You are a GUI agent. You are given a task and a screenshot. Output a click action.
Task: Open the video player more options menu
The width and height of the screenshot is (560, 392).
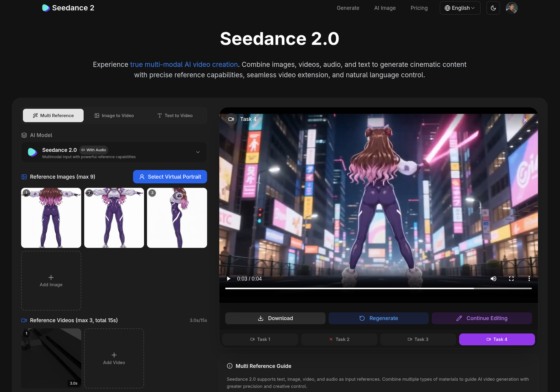click(529, 278)
